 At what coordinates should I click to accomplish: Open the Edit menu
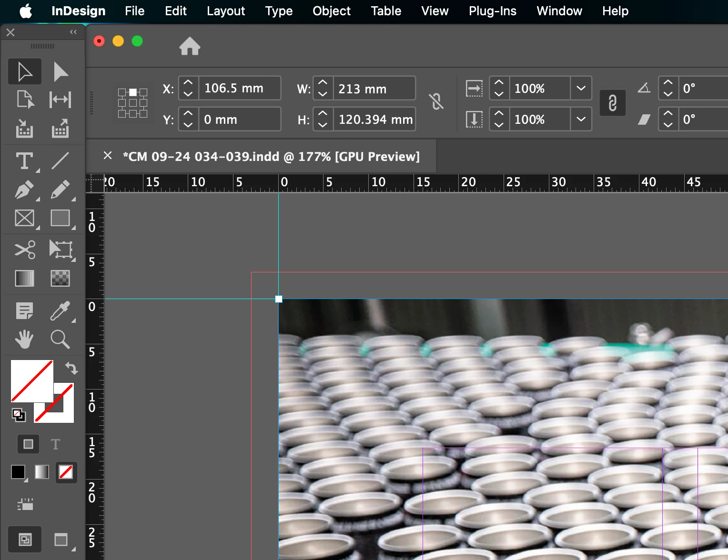point(176,11)
